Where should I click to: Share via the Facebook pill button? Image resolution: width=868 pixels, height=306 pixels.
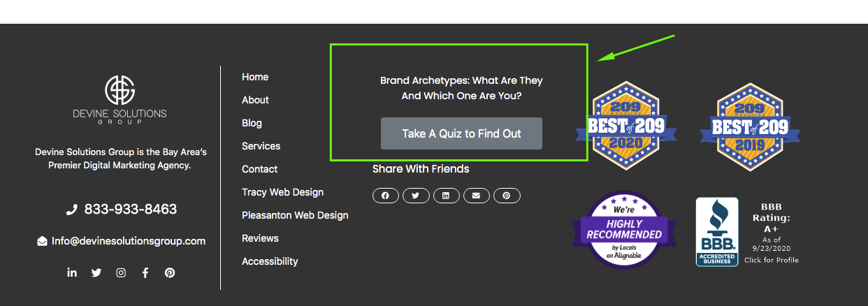pos(386,196)
